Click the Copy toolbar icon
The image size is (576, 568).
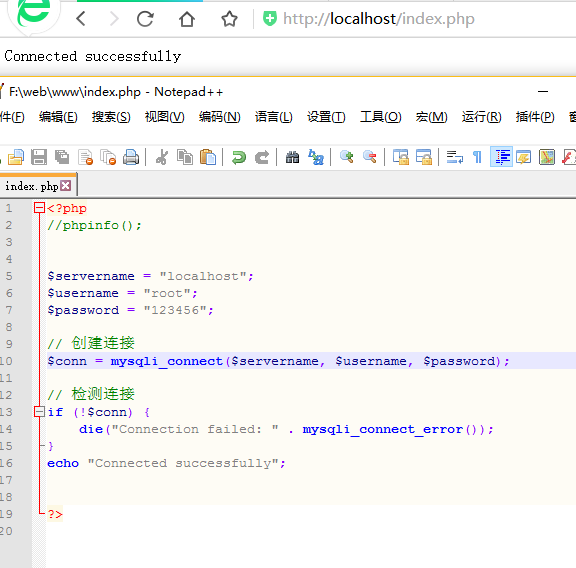[x=185, y=157]
